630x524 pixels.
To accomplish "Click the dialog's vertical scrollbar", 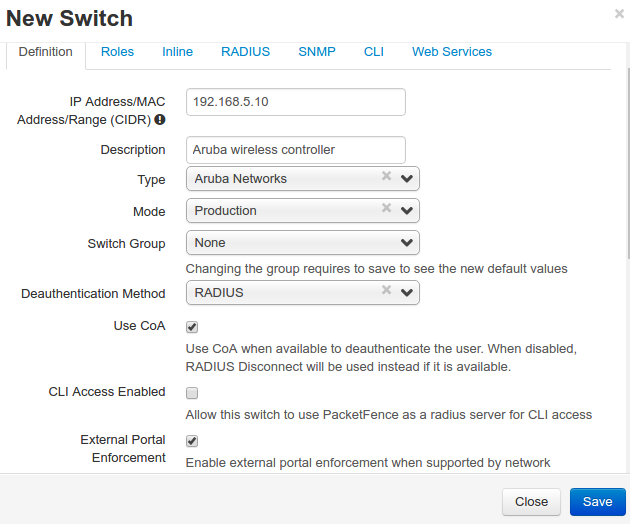I will click(x=628, y=163).
